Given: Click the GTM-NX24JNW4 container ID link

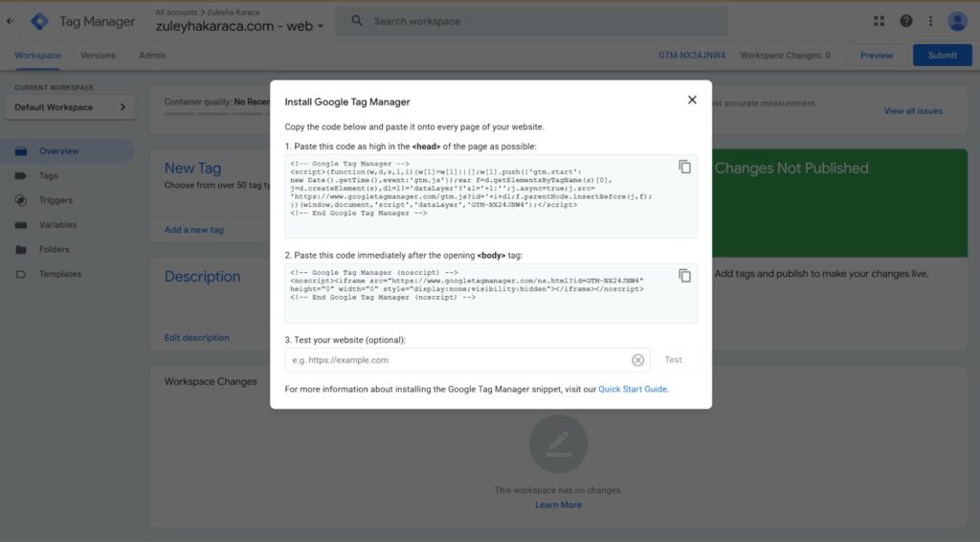Looking at the screenshot, I should click(692, 56).
